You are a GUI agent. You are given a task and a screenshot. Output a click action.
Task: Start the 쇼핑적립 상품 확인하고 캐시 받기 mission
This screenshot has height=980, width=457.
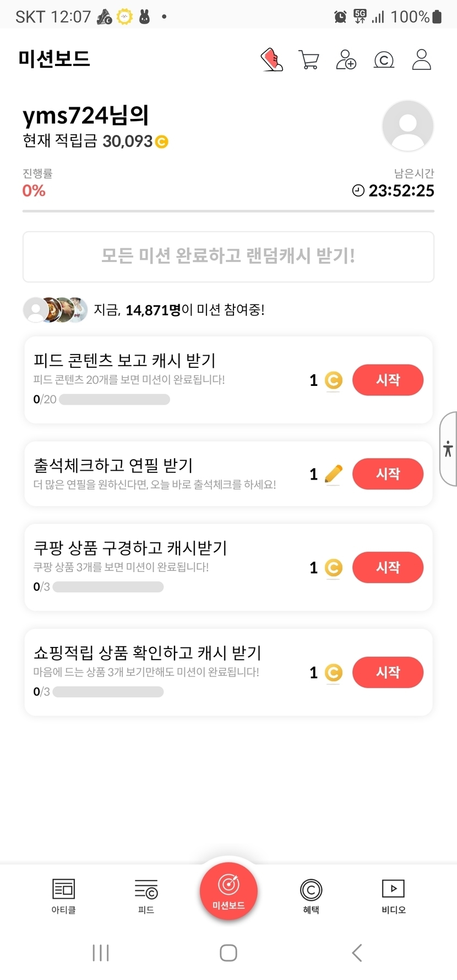click(388, 672)
